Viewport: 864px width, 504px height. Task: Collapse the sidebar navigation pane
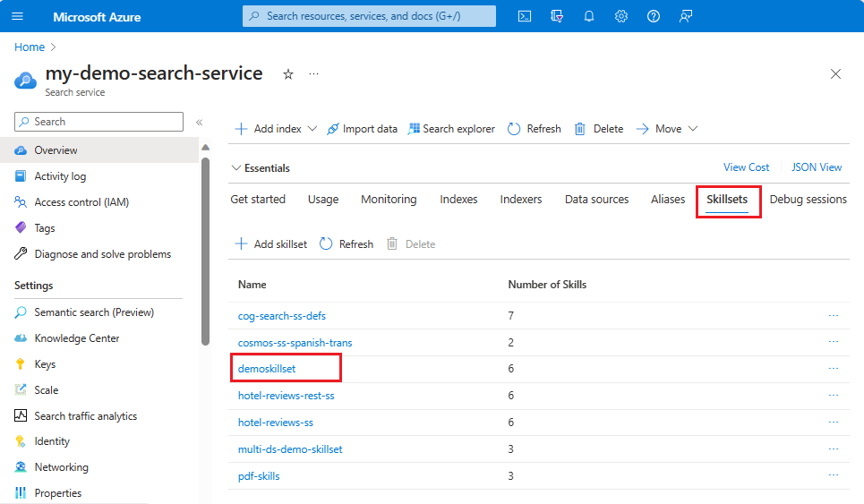coord(199,122)
